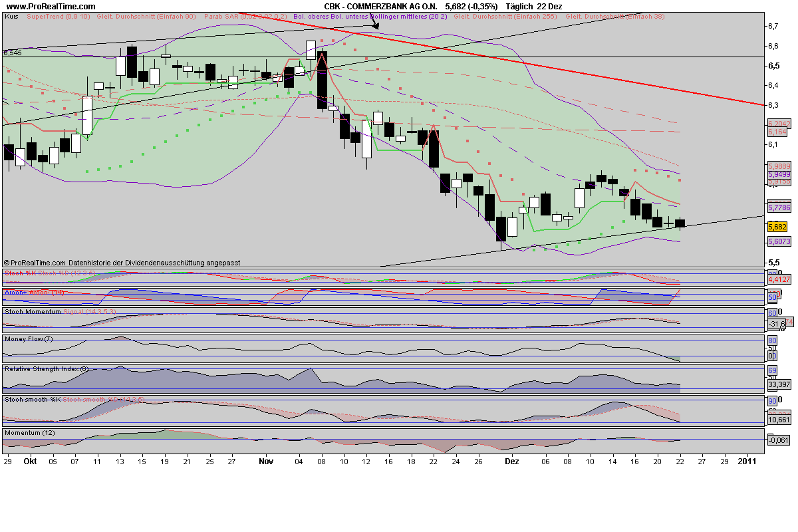Click the 5,9499 price axis tag
The width and height of the screenshot is (798, 532).
[779, 174]
